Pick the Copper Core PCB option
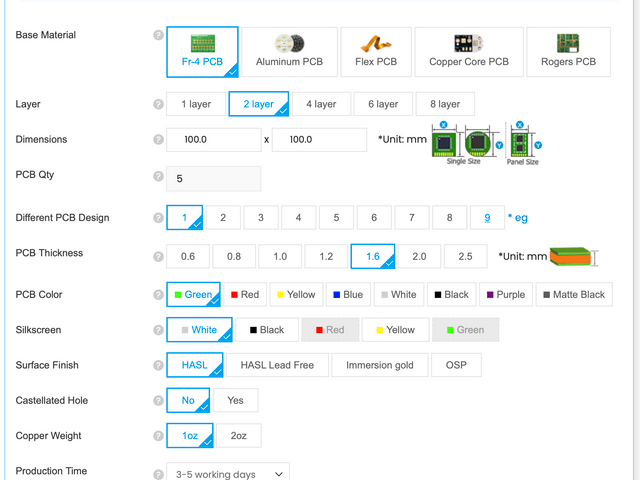This screenshot has height=480, width=640. [469, 52]
